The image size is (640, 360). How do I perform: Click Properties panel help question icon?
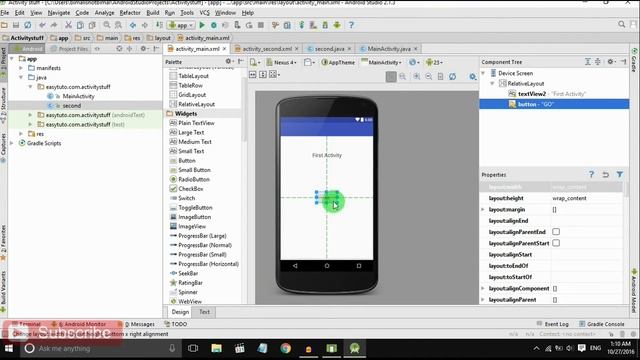(591, 174)
